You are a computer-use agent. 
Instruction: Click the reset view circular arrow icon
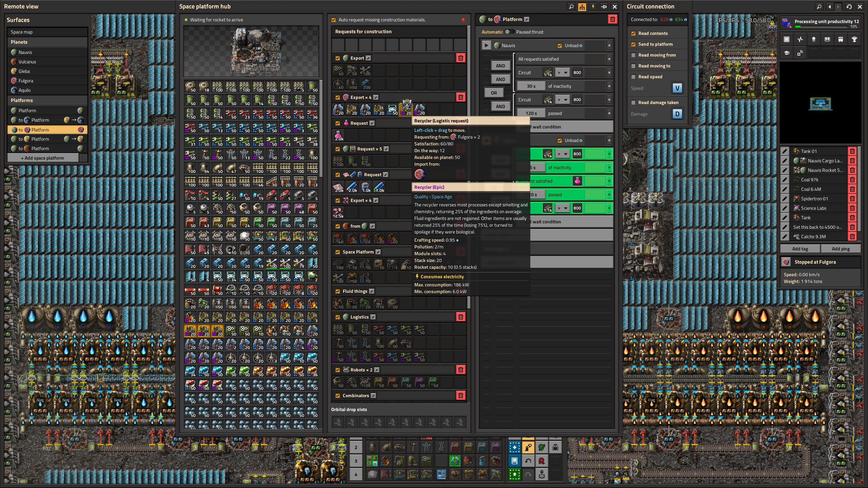(x=849, y=6)
